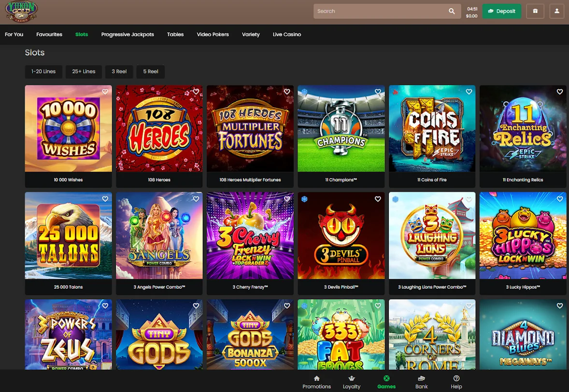Viewport: 569px width, 392px height.
Task: Launch 108 Heroes game thumbnail
Action: (159, 128)
